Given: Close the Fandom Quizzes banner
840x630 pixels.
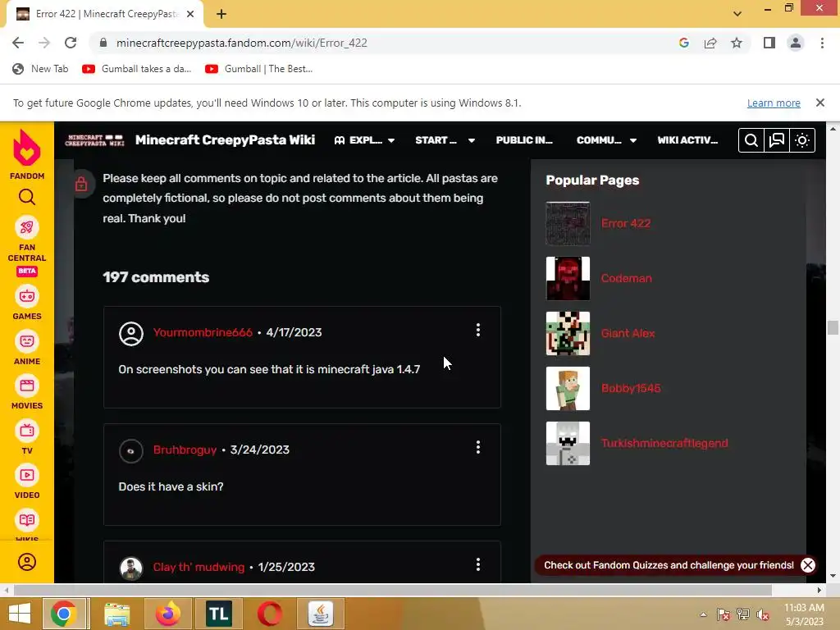Looking at the screenshot, I should point(807,565).
